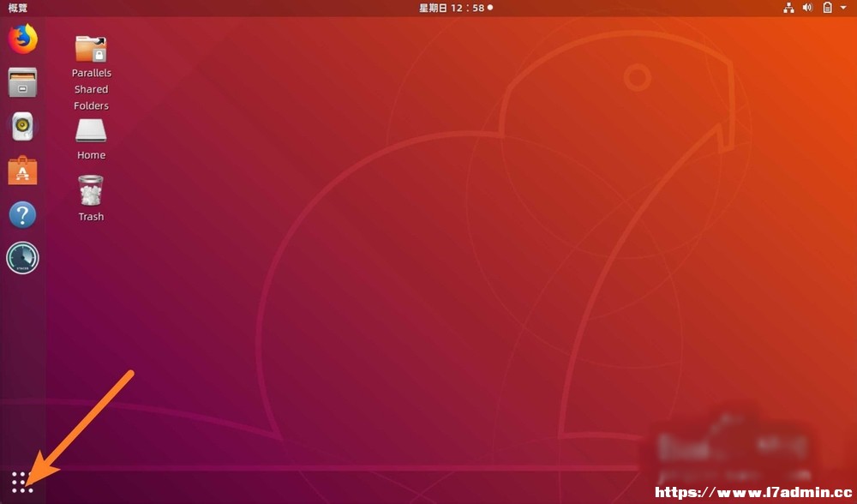Open the 概覽 activities overview

pos(17,8)
